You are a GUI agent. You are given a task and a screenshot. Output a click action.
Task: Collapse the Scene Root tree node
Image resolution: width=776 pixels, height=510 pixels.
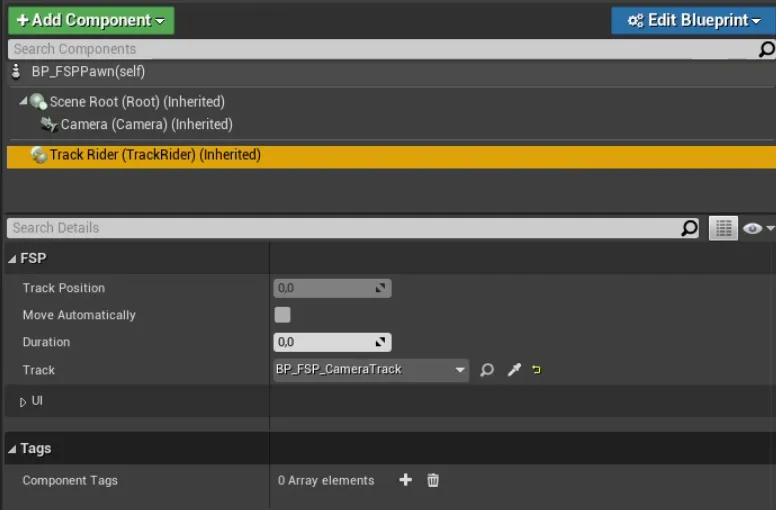(23, 102)
